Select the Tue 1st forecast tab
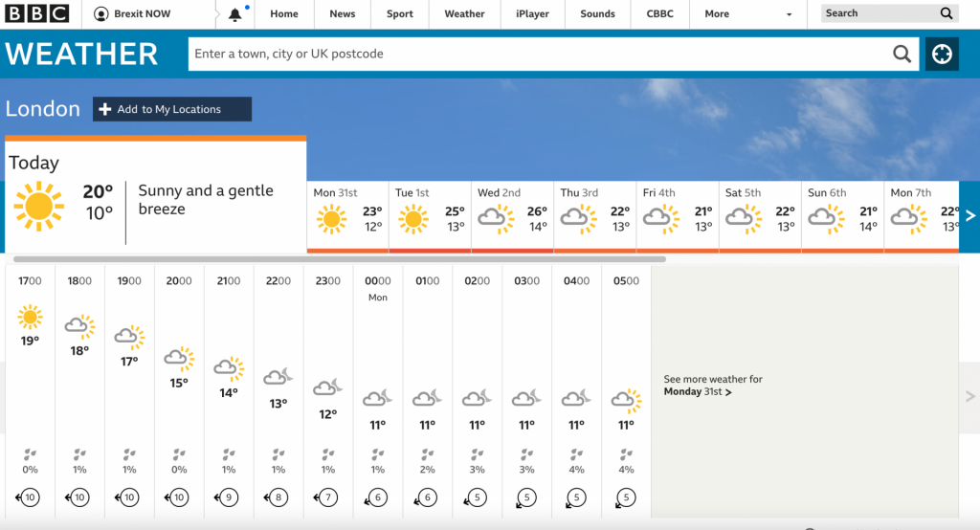This screenshot has height=530, width=980. pos(430,217)
